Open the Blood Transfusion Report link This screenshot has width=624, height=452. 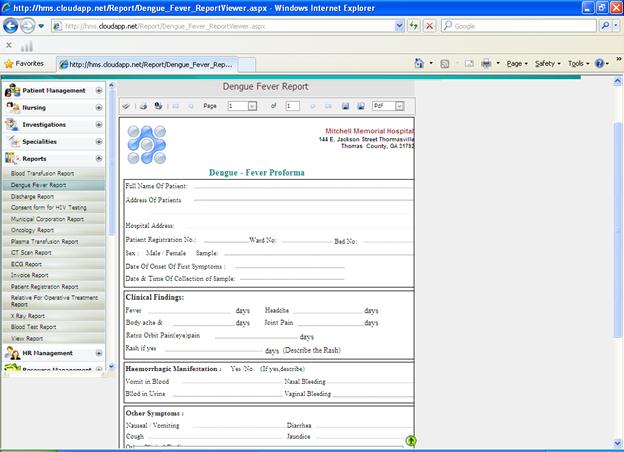(x=42, y=174)
